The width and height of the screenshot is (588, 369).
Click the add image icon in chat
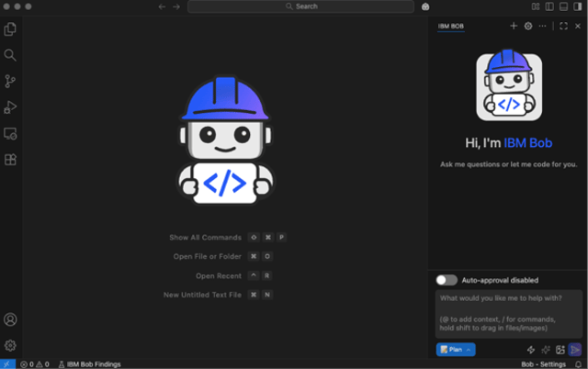click(560, 350)
